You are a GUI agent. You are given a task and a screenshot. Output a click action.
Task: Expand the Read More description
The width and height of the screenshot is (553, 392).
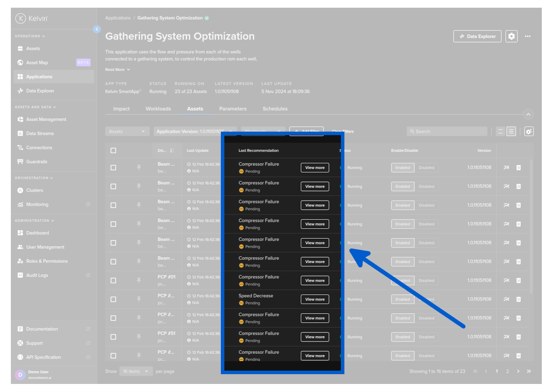pos(118,70)
